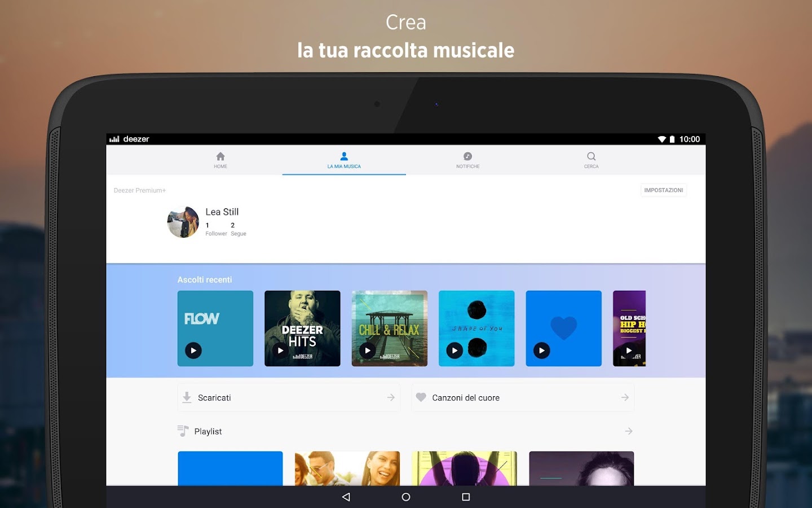
Task: Click the playlist music-note icon
Action: point(183,431)
